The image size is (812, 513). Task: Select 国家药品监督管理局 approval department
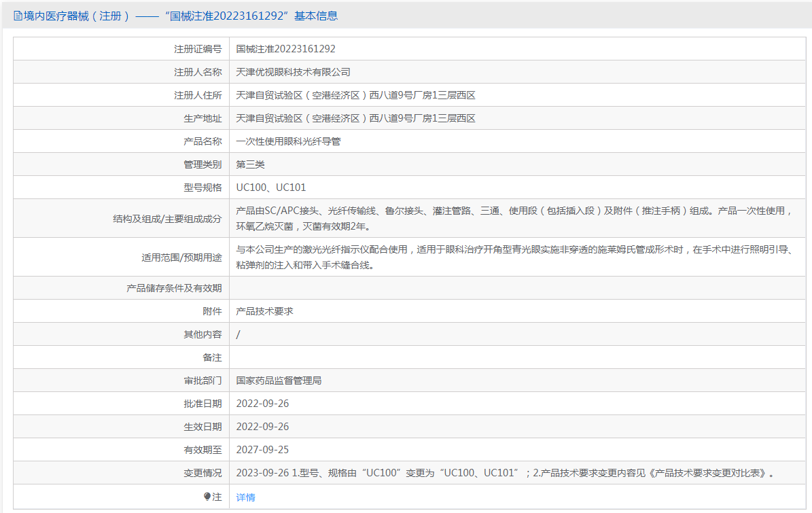[279, 381]
